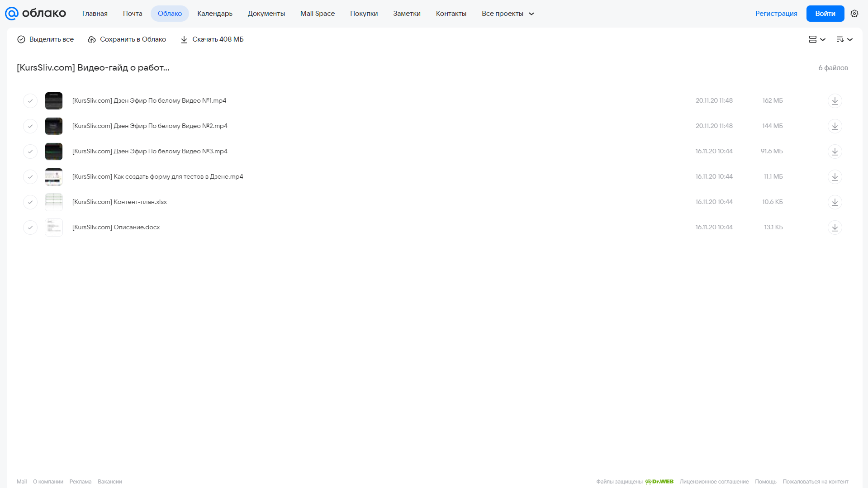The image size is (868, 488).
Task: Download the Видео №2.mp4 file
Action: coord(835,126)
